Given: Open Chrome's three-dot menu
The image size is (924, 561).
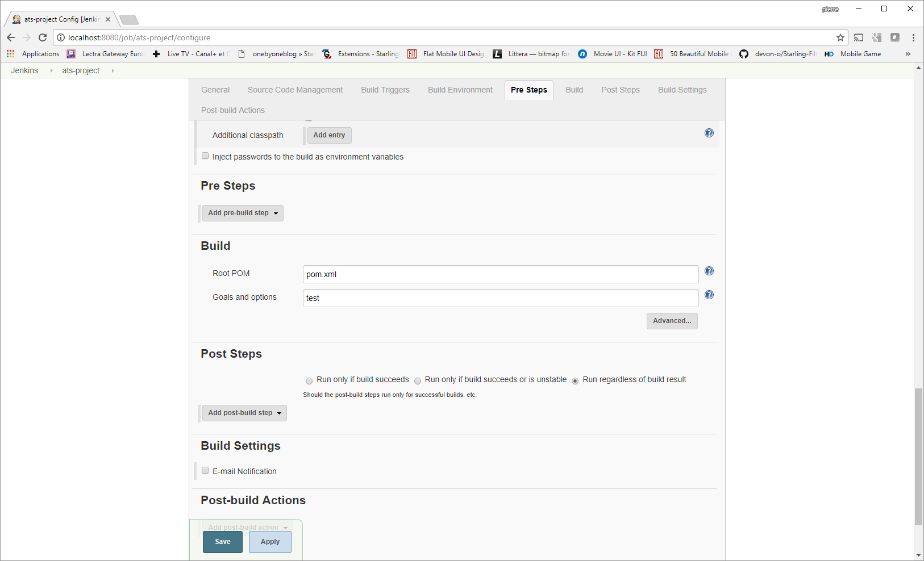Looking at the screenshot, I should (913, 37).
